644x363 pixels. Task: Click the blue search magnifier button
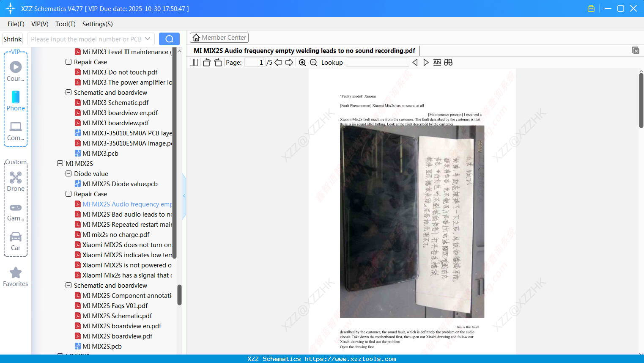pyautogui.click(x=169, y=39)
